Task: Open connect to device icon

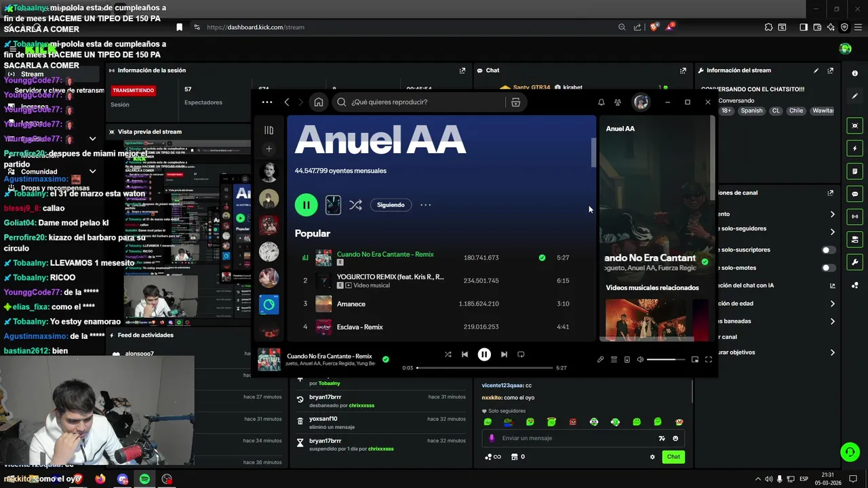Action: click(x=627, y=359)
